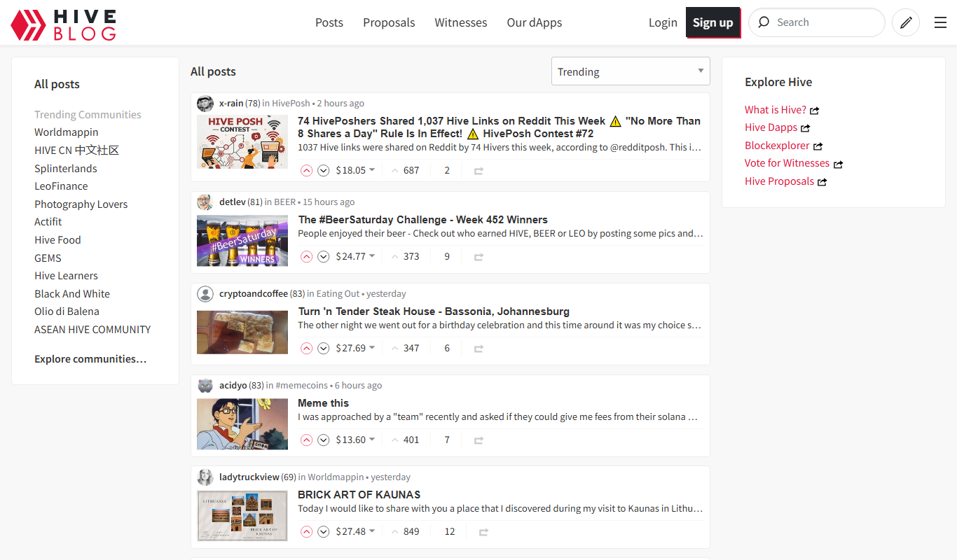957x560 pixels.
Task: Open the hamburger menu icon
Action: pos(940,22)
